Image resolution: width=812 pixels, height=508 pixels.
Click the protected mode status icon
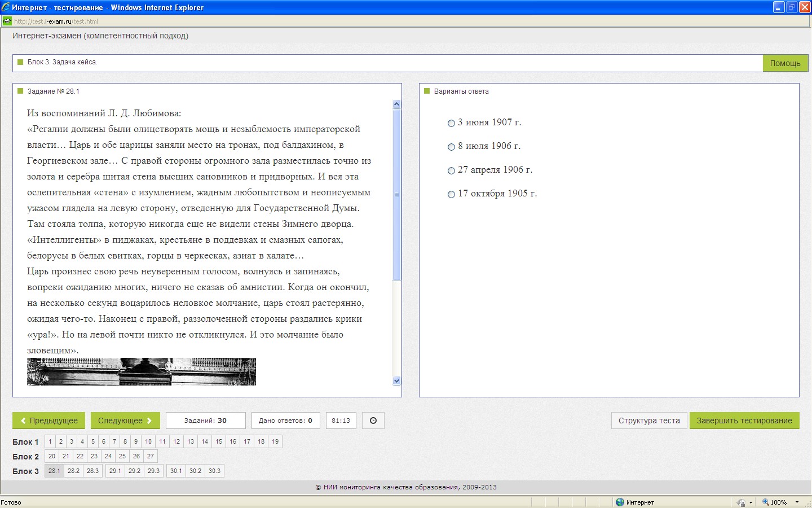coord(741,502)
